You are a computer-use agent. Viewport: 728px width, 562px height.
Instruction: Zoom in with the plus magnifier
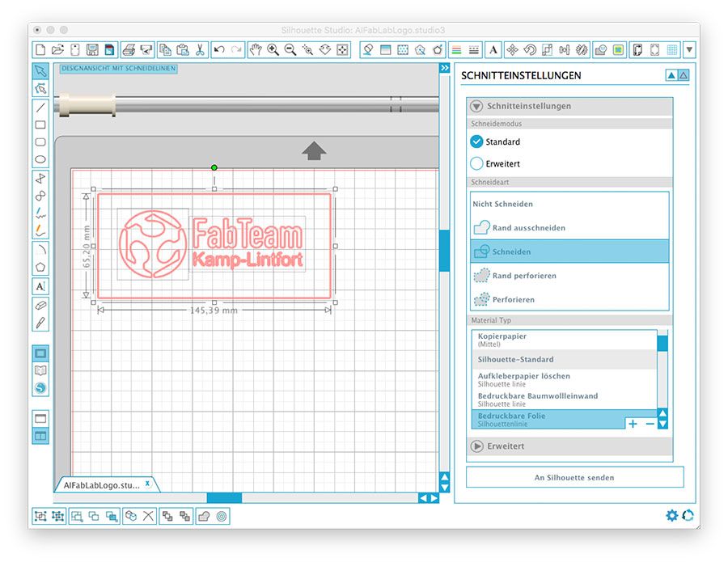(x=273, y=49)
